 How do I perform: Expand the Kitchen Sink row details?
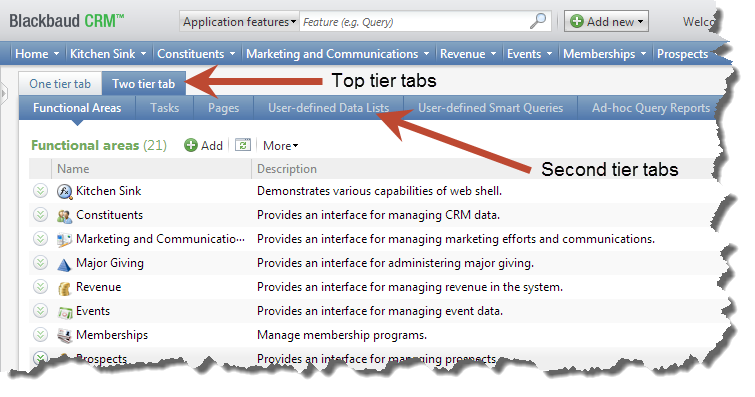[x=40, y=191]
